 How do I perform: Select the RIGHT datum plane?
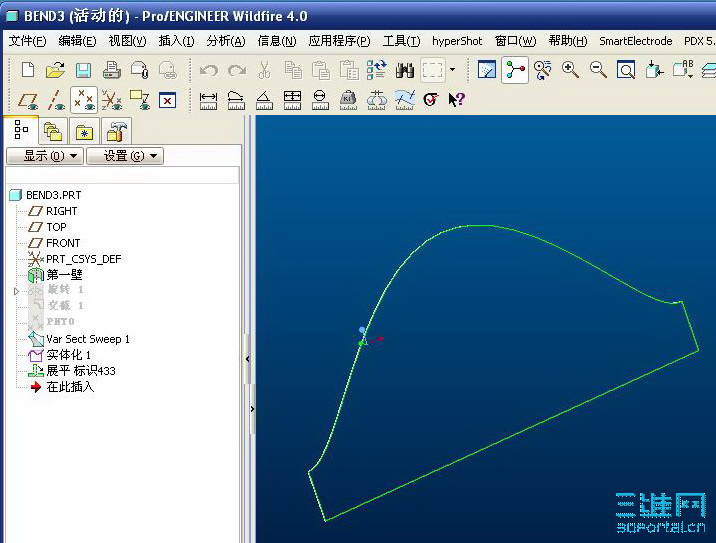[61, 211]
